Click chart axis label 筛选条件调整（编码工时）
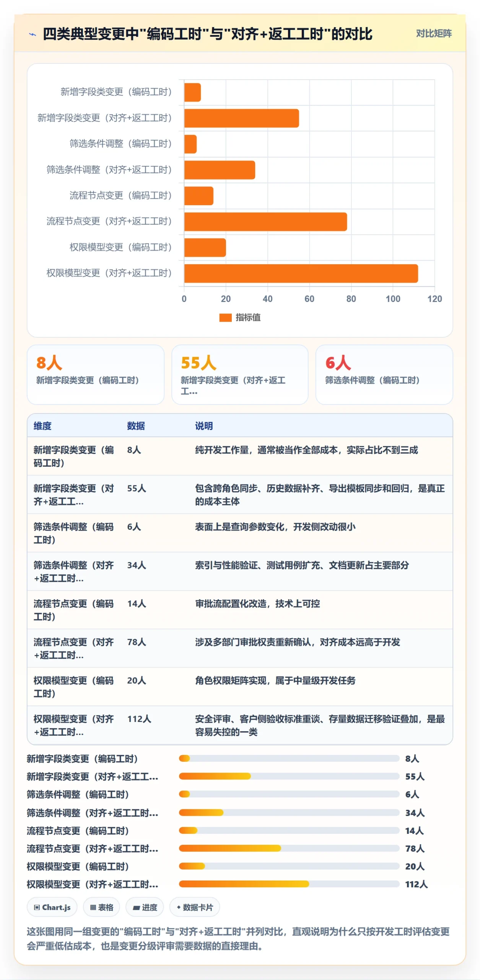The height and width of the screenshot is (980, 480). pos(120,144)
